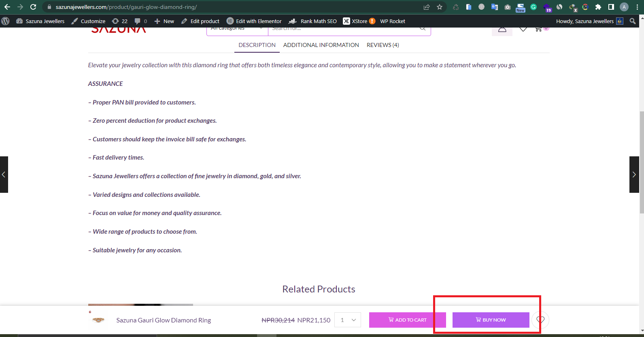Click the sticky bar ring thumbnail
This screenshot has height=337, width=644.
[x=98, y=320]
